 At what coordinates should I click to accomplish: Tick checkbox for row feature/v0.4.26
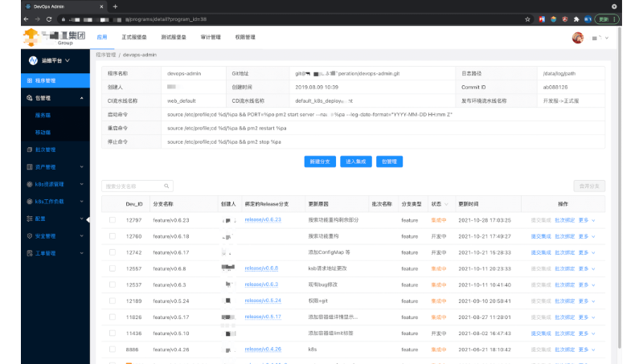[113, 350]
